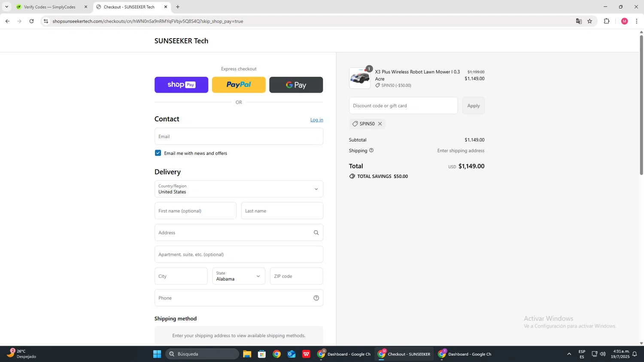Pay with Shop Pay express checkout

pos(181,85)
